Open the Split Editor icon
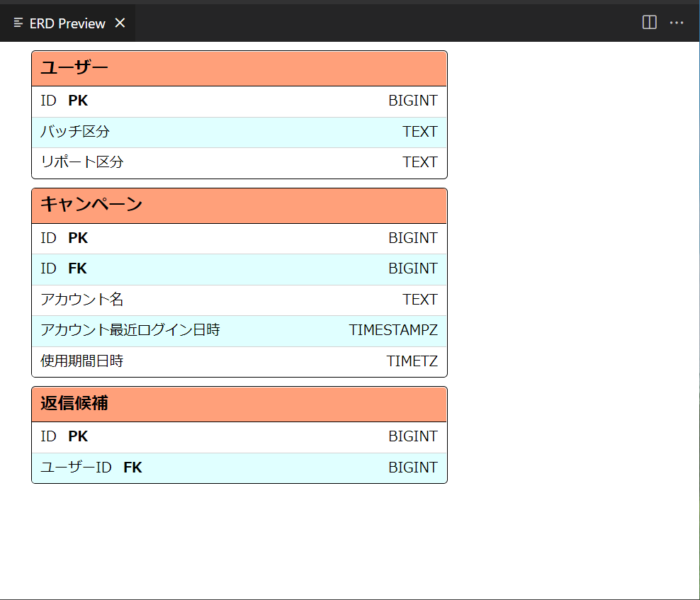 click(x=649, y=22)
